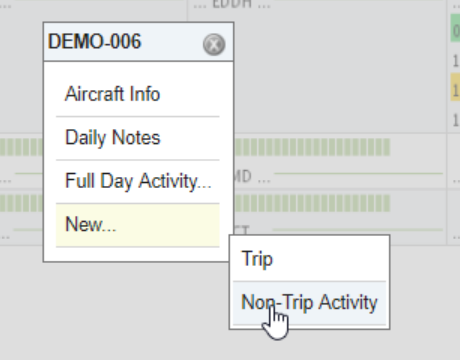The width and height of the screenshot is (460, 360).
Task: Click the green striped bar right of Daily Notes
Action: pos(312,147)
